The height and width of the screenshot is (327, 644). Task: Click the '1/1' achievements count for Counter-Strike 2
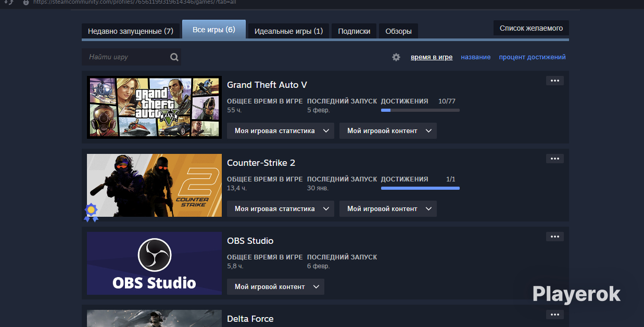point(451,179)
